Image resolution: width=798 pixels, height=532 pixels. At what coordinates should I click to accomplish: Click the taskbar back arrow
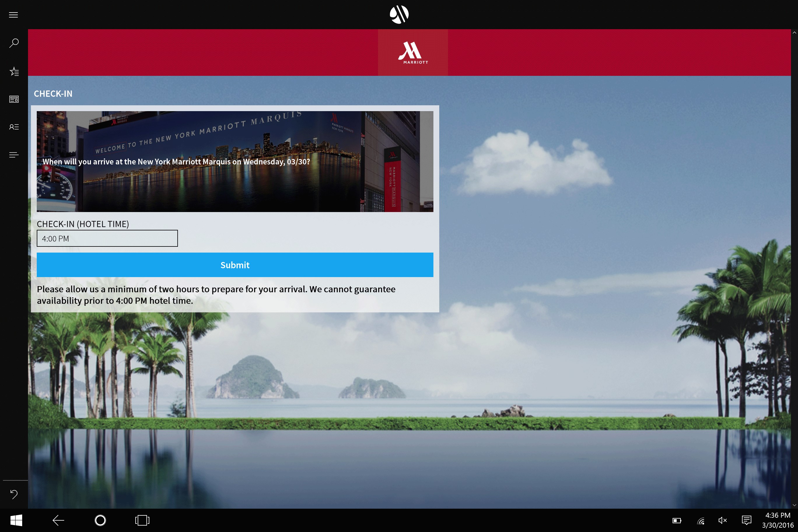coord(58,520)
